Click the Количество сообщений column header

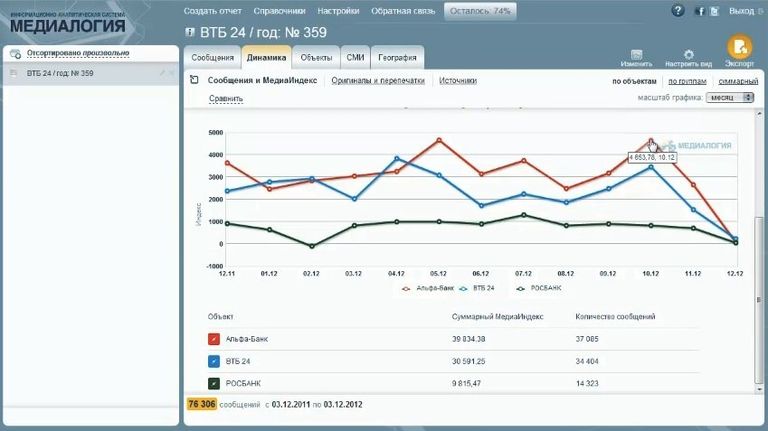[615, 316]
